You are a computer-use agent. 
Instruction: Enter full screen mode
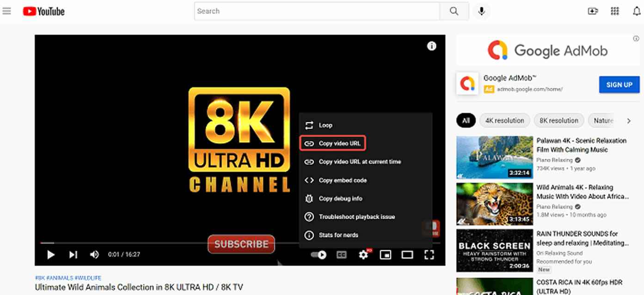429,254
